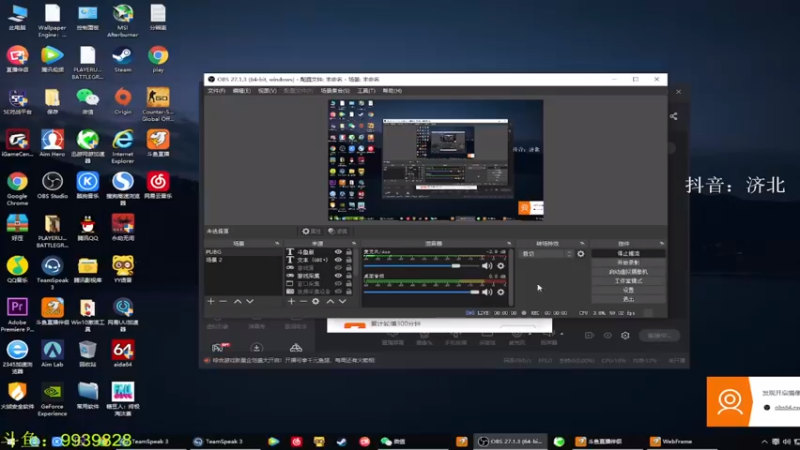800x450 pixels.
Task: Click the 开始录制 button in Controls
Action: point(628,263)
